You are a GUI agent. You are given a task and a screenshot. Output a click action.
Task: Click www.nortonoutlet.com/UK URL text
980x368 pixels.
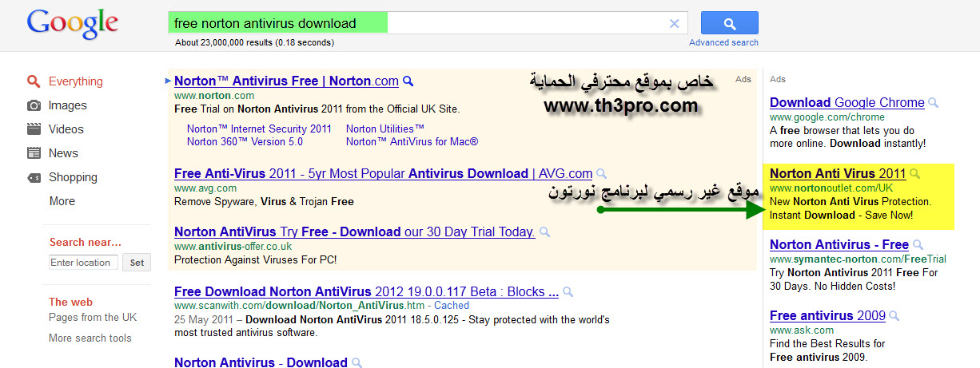click(x=831, y=188)
